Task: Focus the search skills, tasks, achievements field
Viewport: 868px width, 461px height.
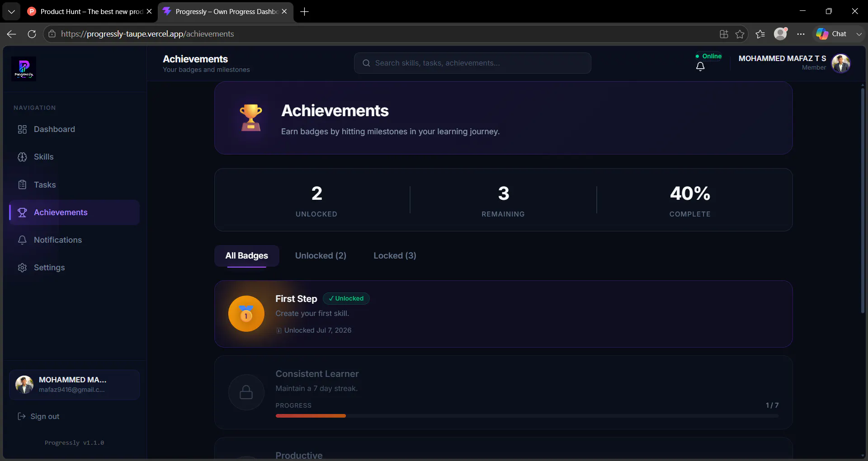Action: [x=472, y=63]
